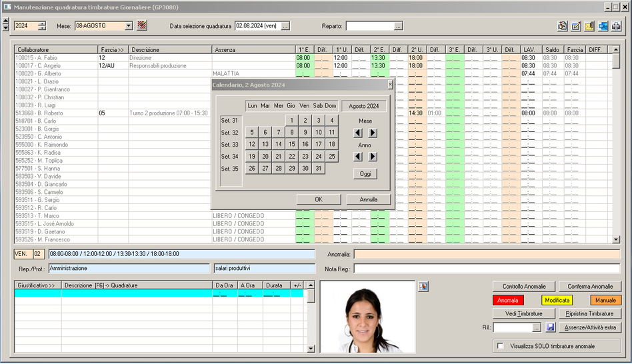632x364 pixels.
Task: Click the printer icon in top toolbar
Action: (617, 26)
